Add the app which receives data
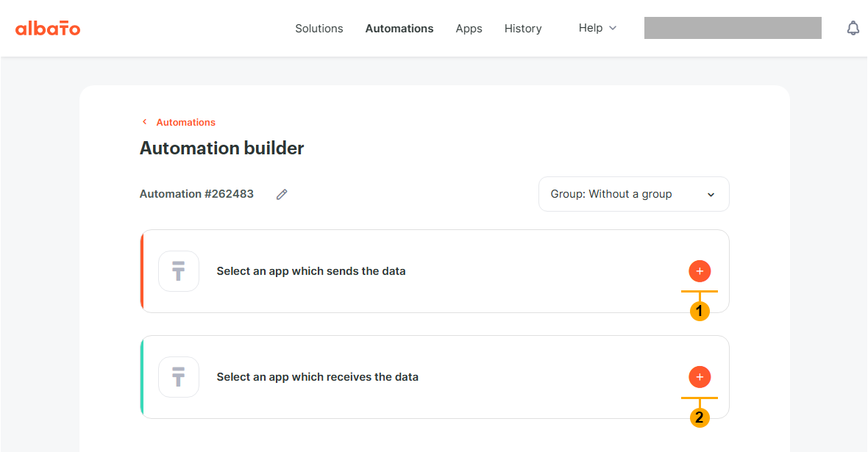This screenshot has width=868, height=452. [x=700, y=377]
